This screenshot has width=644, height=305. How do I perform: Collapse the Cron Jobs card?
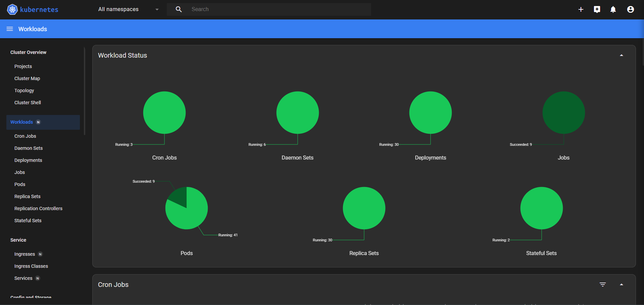pyautogui.click(x=622, y=285)
